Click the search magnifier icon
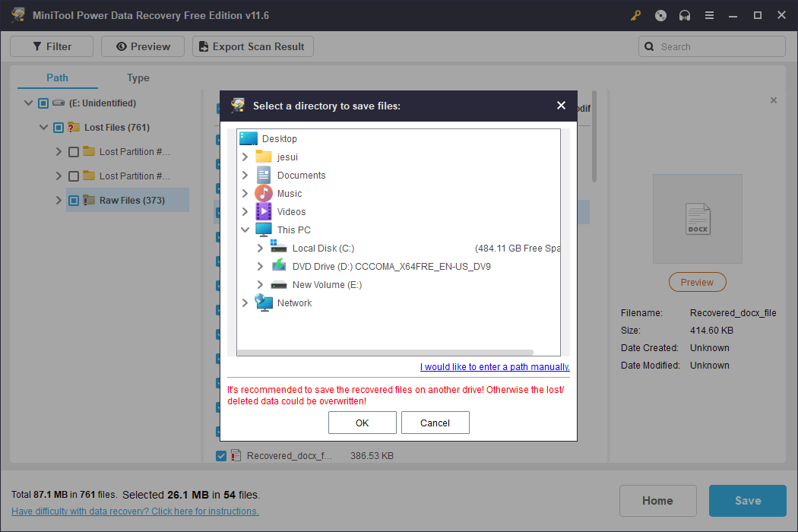Image resolution: width=798 pixels, height=532 pixels. coord(649,46)
